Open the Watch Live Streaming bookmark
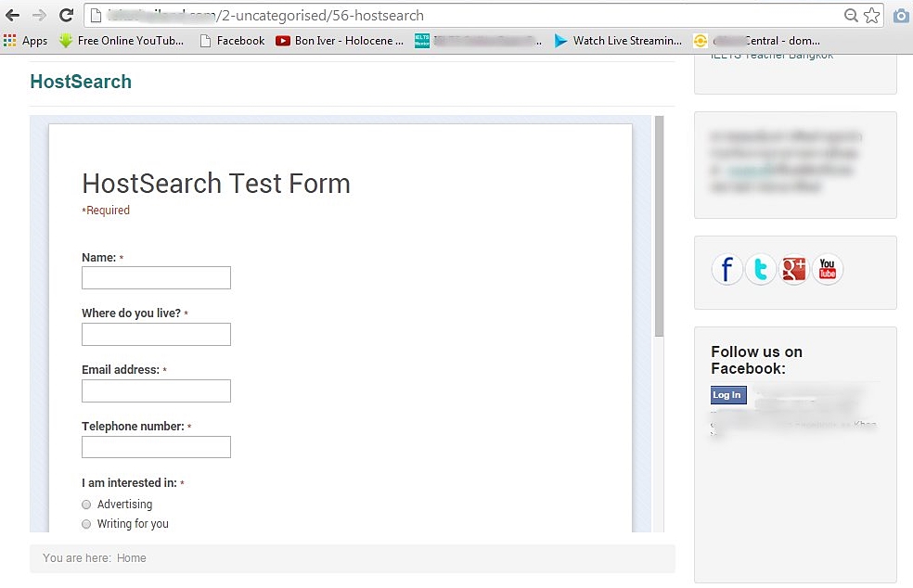 616,40
